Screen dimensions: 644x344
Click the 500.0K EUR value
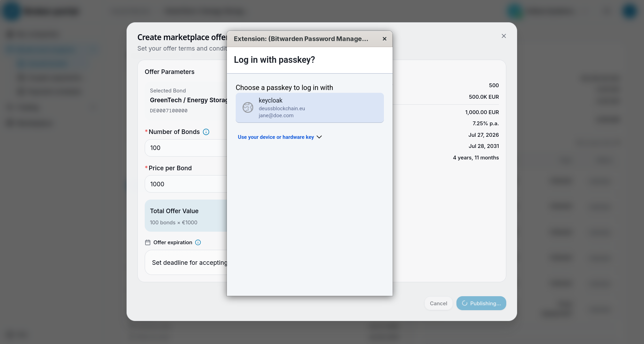pyautogui.click(x=484, y=97)
